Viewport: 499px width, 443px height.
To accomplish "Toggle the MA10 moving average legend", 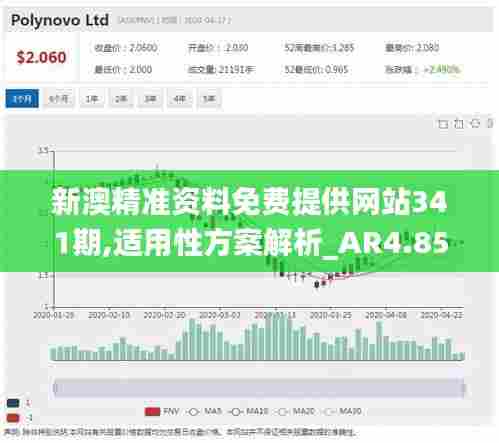I will coord(248,412).
